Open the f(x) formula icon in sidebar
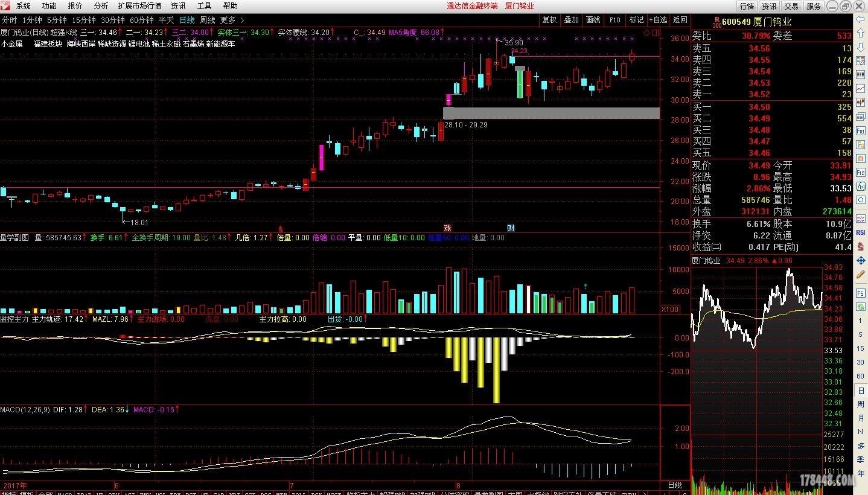 click(x=860, y=185)
